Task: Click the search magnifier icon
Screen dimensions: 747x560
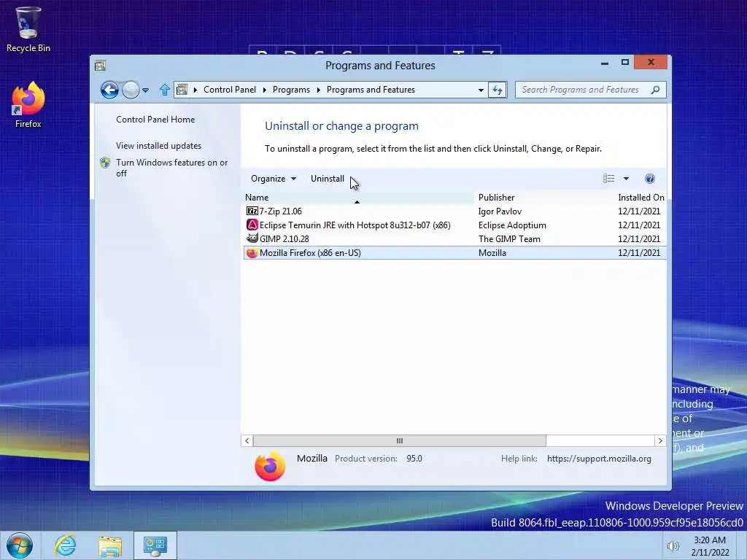Action: click(x=656, y=90)
